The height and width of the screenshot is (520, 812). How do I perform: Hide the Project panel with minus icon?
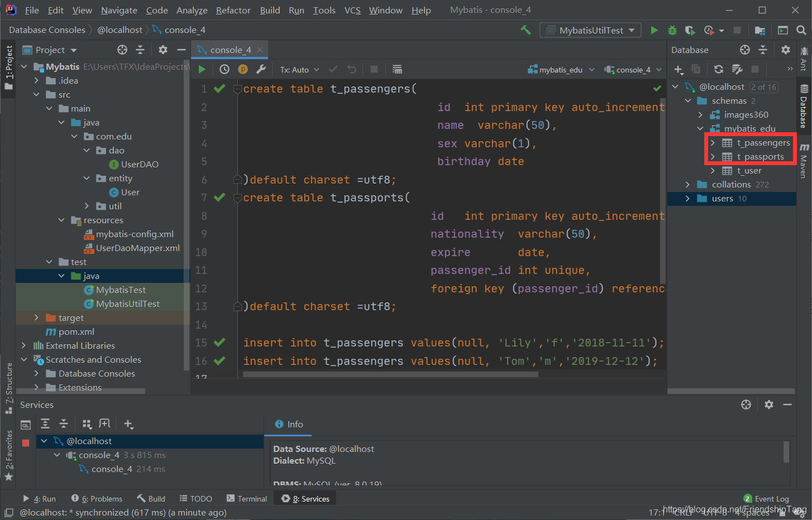181,50
